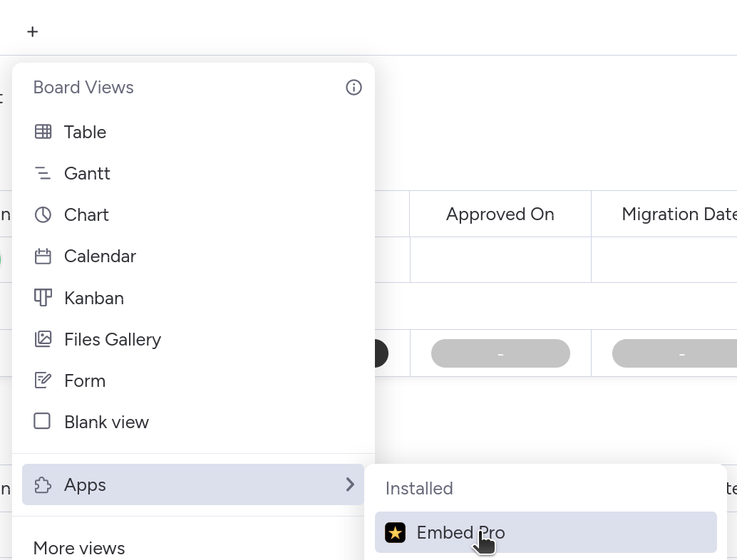
Task: Click the Embed Pro star icon
Action: pos(395,532)
